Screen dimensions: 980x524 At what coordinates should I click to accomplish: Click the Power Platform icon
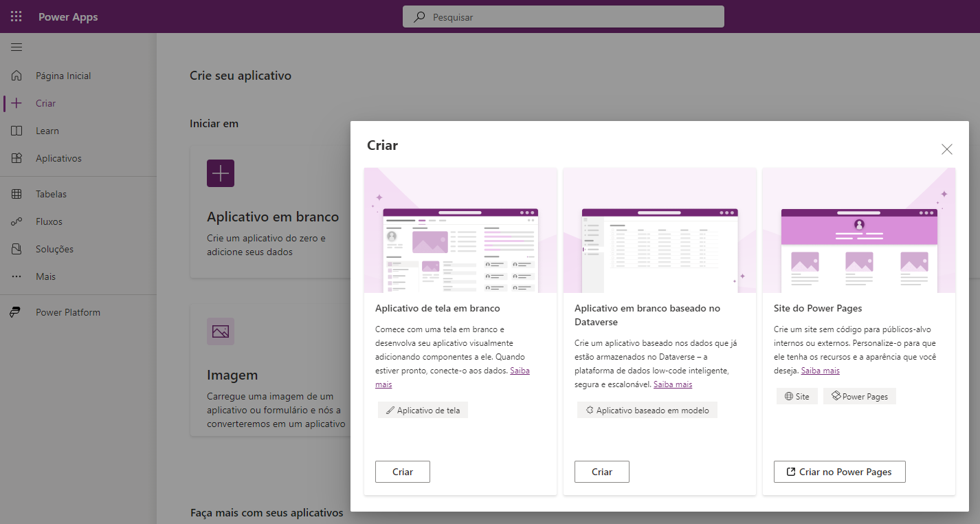point(15,312)
